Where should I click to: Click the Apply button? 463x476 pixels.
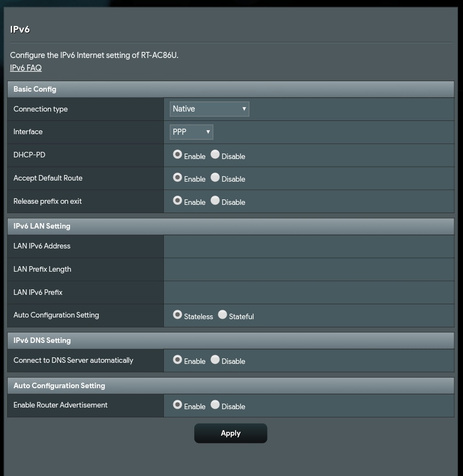pos(231,433)
